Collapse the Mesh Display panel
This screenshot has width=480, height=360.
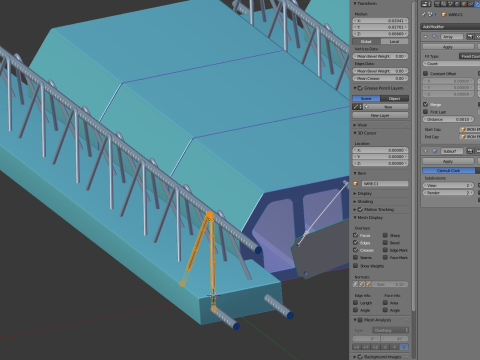tap(355, 218)
